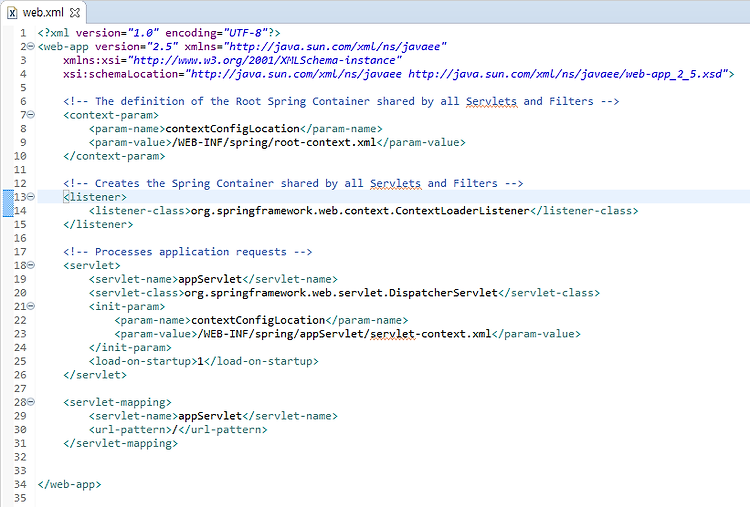Click the encoding UTF-8 attribute on line 1
Image resolution: width=750 pixels, height=507 pixels.
pos(216,33)
